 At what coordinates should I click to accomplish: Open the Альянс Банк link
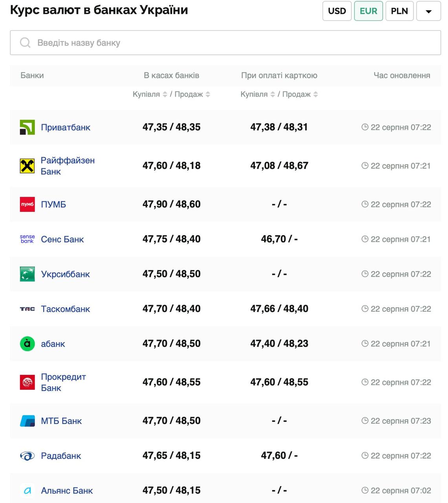tap(67, 491)
